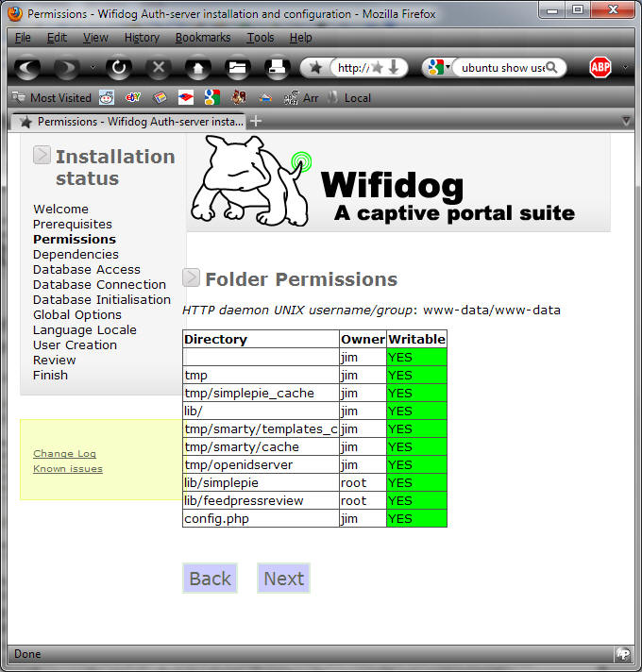Click the config.php directory cell

[261, 518]
